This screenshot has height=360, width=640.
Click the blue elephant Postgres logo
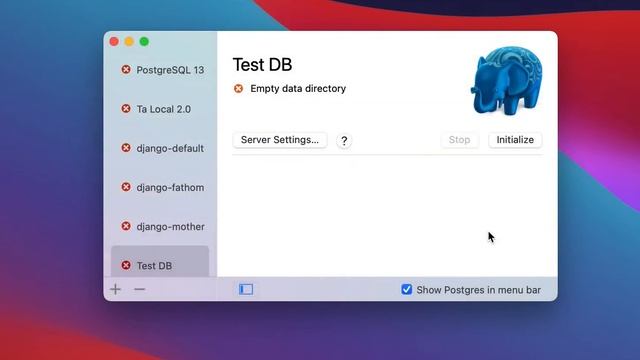[x=507, y=80]
